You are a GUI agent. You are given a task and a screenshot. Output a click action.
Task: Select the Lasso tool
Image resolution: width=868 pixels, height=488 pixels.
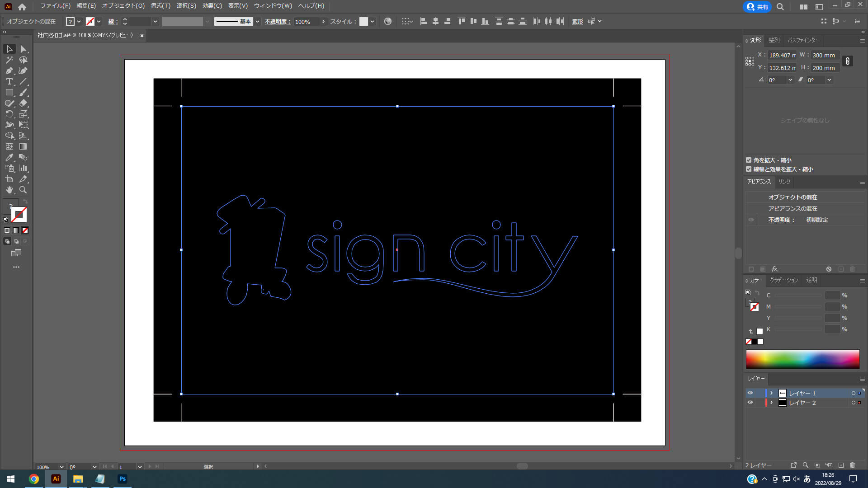coord(23,60)
